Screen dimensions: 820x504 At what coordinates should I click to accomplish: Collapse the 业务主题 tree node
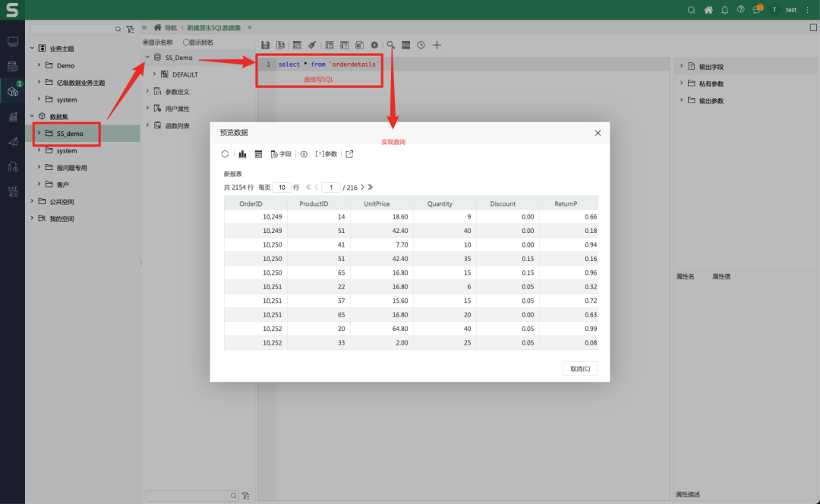coord(32,48)
